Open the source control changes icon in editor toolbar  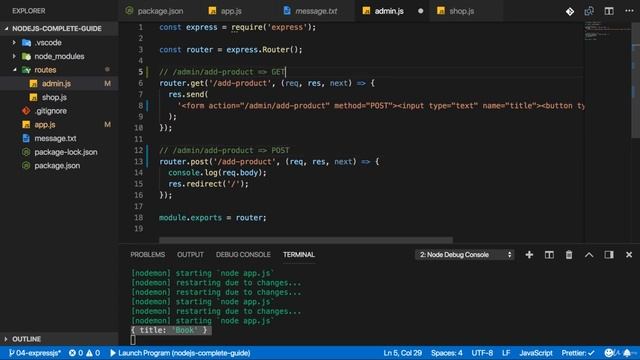click(x=570, y=11)
